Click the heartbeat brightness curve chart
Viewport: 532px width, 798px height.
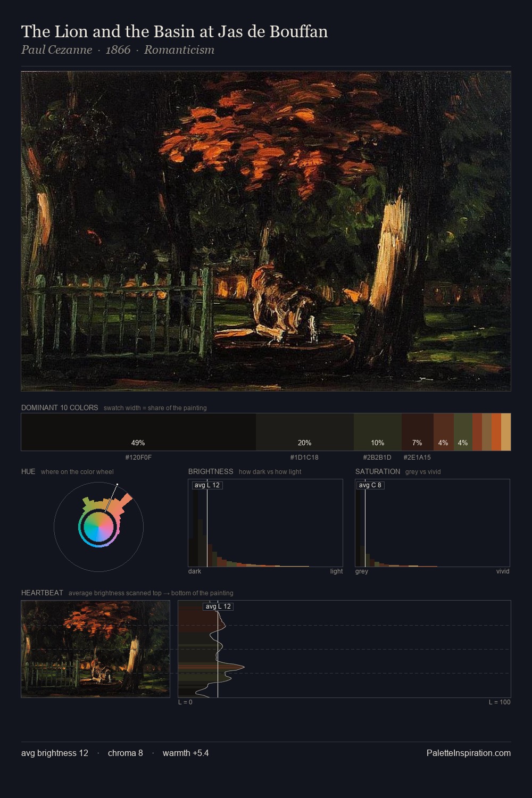point(344,649)
